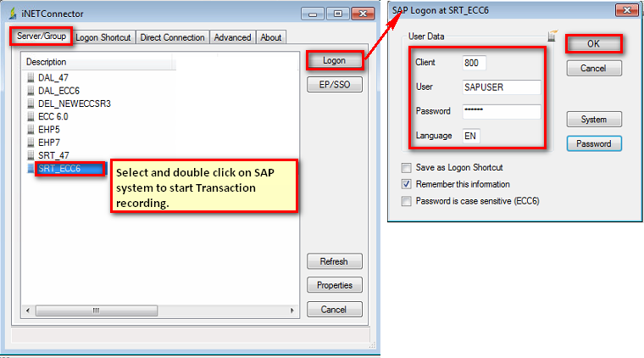This screenshot has width=644, height=358.
Task: Enable Save as Logon Shortcut checkbox
Action: click(x=408, y=167)
